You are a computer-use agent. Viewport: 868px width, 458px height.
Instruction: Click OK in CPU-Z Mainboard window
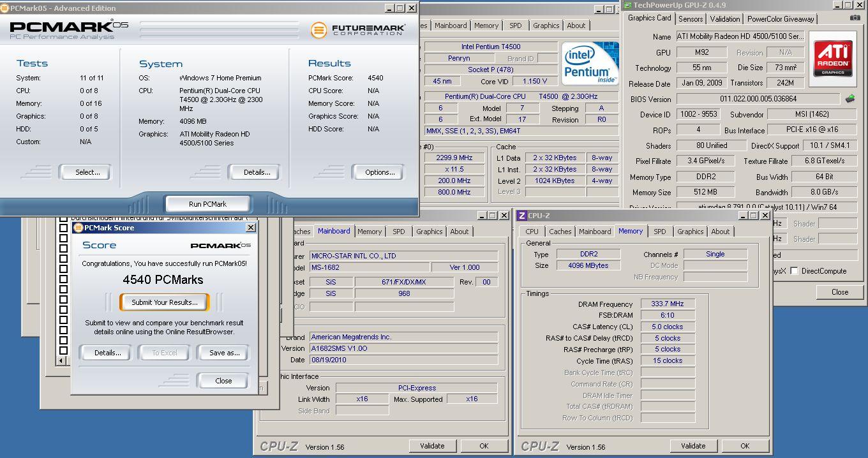(x=484, y=446)
